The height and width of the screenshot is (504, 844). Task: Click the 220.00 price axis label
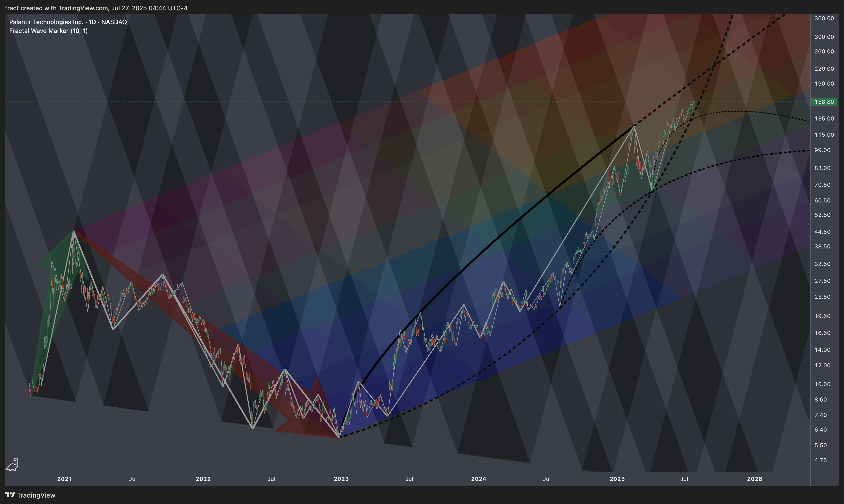tap(824, 69)
